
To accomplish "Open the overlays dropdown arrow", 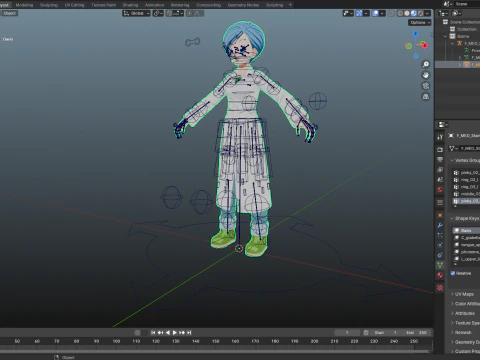I will 382,13.
